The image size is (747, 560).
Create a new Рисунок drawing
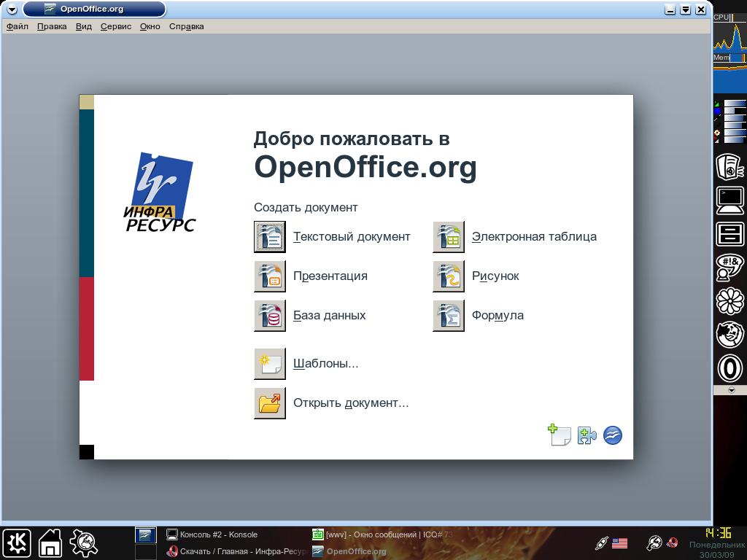(x=448, y=276)
